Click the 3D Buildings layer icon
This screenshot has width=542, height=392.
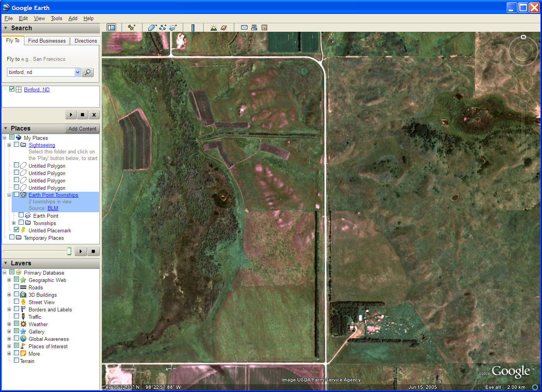(x=23, y=295)
